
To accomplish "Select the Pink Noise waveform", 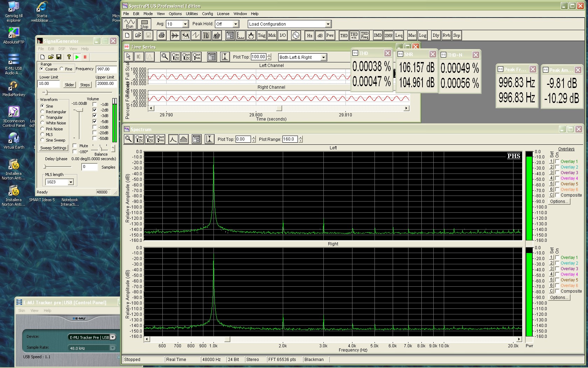I will pos(42,129).
